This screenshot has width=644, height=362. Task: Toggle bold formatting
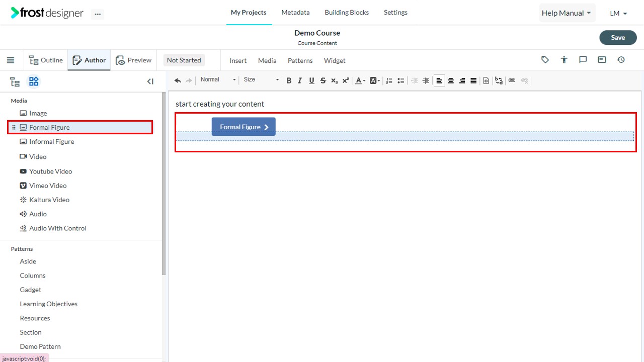[x=289, y=80]
